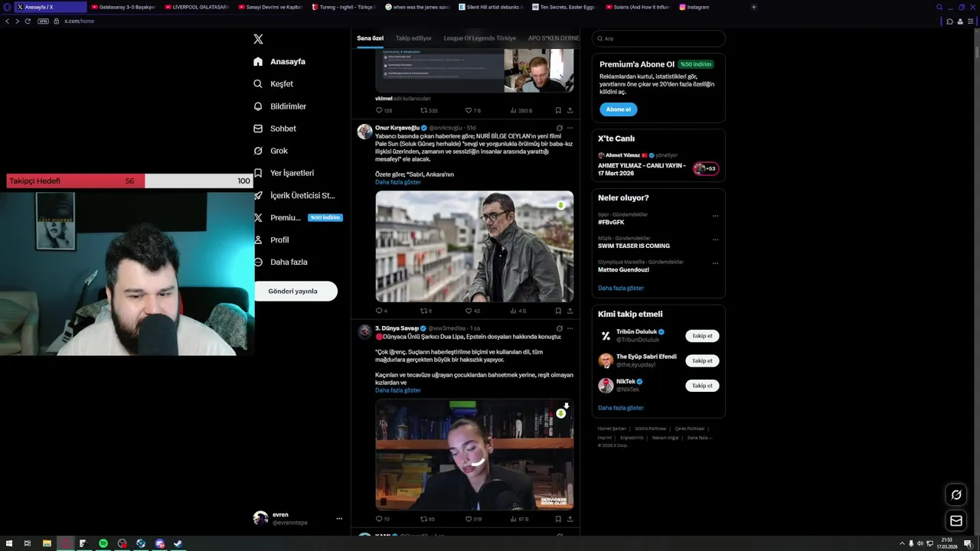This screenshot has height=551, width=980.
Task: Bookmark the top post with 280 B views
Action: coord(558,110)
